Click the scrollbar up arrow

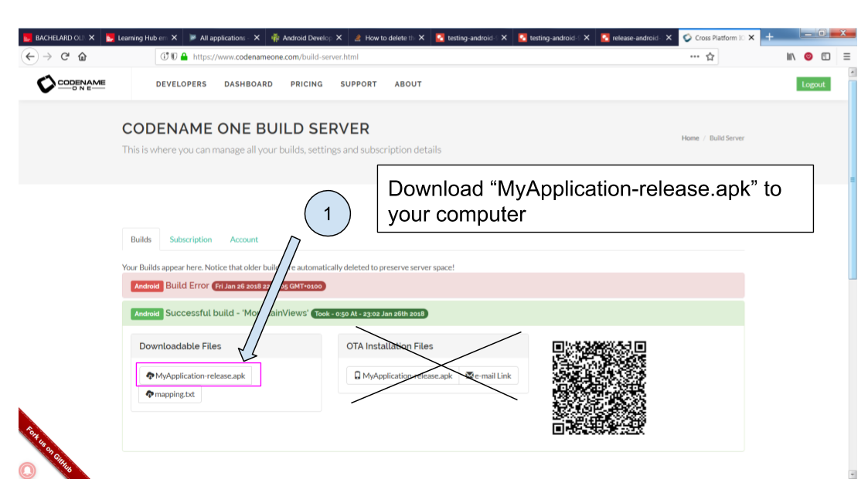(853, 72)
